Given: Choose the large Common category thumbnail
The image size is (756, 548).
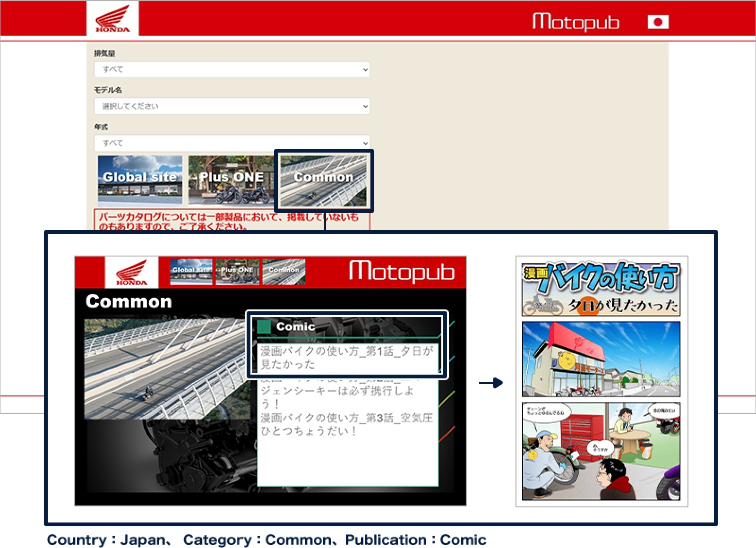Looking at the screenshot, I should (323, 180).
